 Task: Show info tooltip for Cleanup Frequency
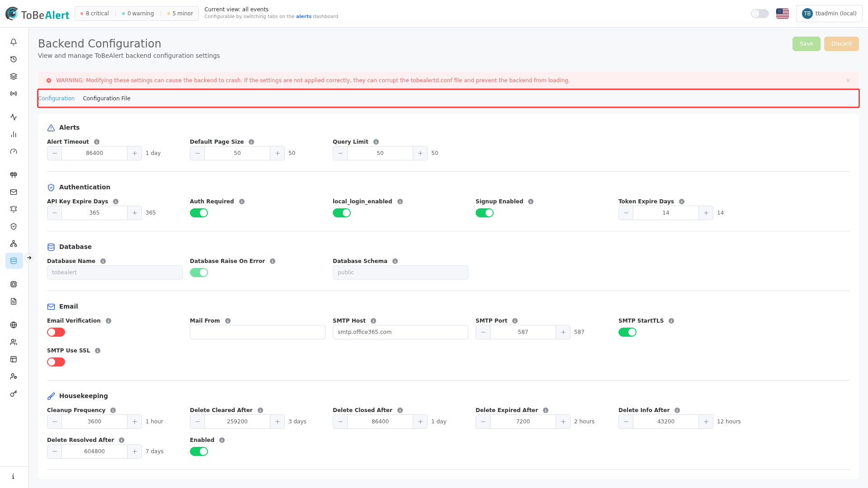coord(113,410)
